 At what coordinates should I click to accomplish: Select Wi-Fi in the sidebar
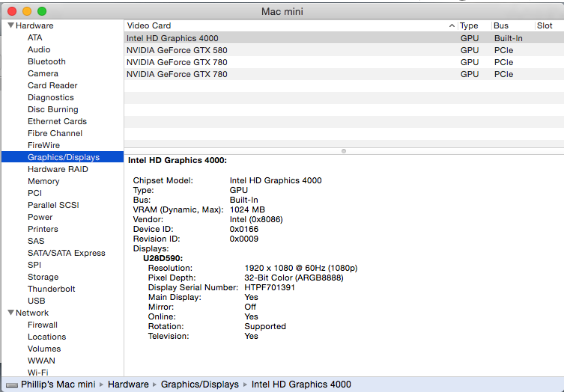(37, 373)
